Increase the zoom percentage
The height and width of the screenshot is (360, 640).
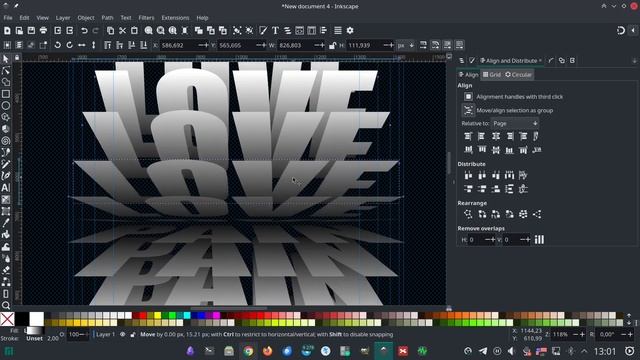click(x=582, y=334)
